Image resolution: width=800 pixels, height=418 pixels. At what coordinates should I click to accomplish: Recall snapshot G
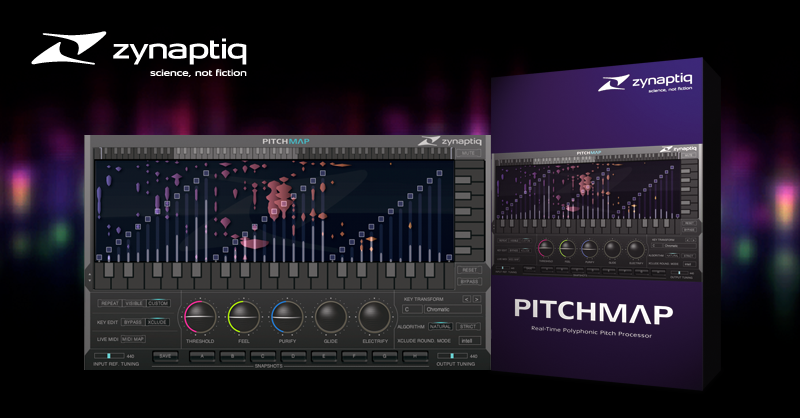point(385,356)
